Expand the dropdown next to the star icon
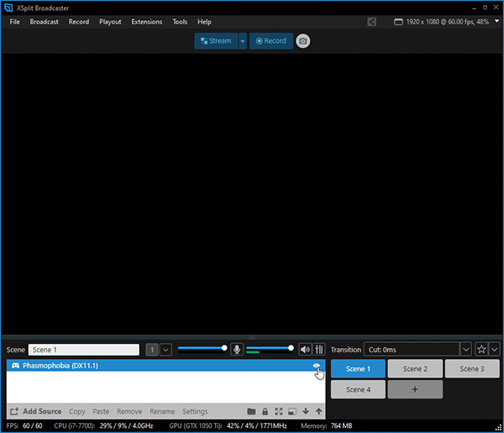504x433 pixels. 495,350
